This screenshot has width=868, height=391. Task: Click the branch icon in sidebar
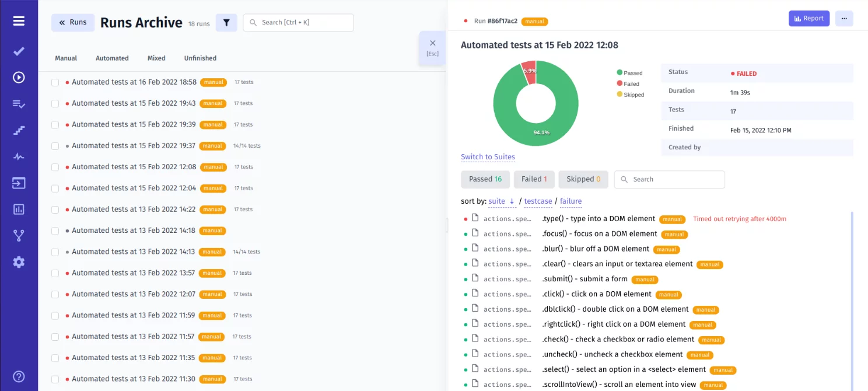[x=19, y=235]
